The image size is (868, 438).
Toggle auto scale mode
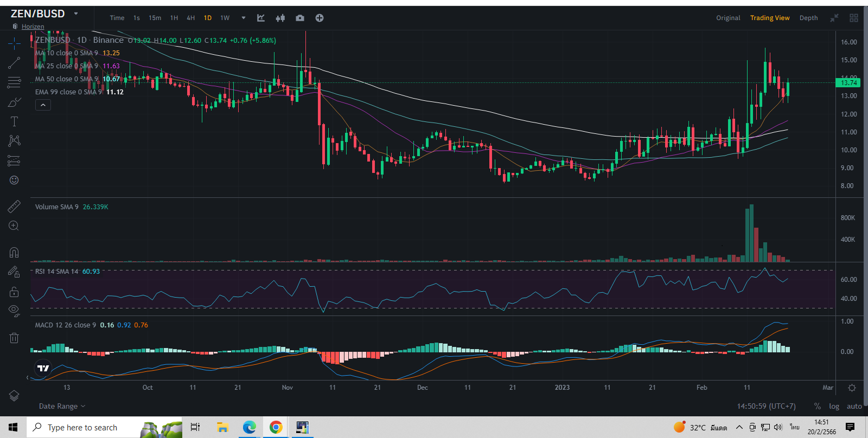pos(854,406)
